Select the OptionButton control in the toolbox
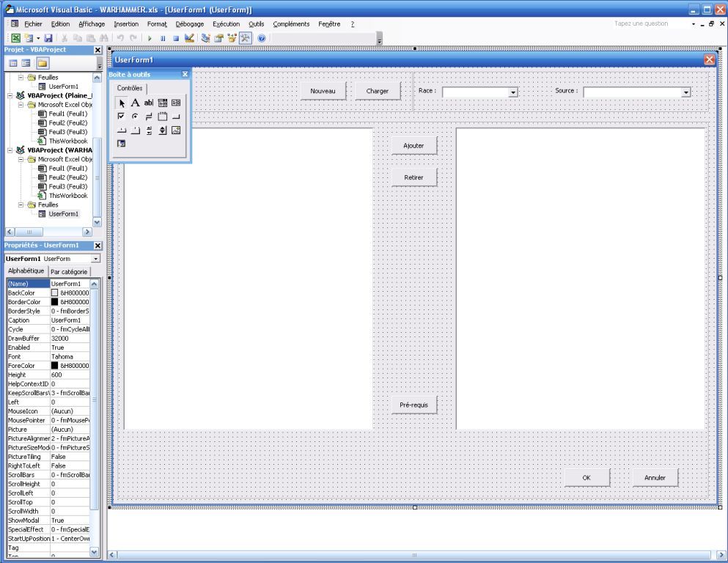The width and height of the screenshot is (728, 563). [x=135, y=117]
